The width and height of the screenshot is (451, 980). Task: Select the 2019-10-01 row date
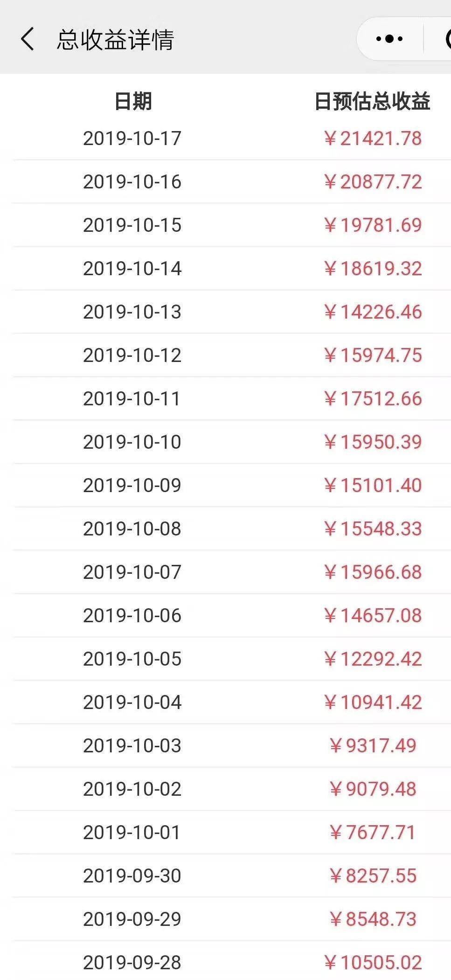coord(132,832)
